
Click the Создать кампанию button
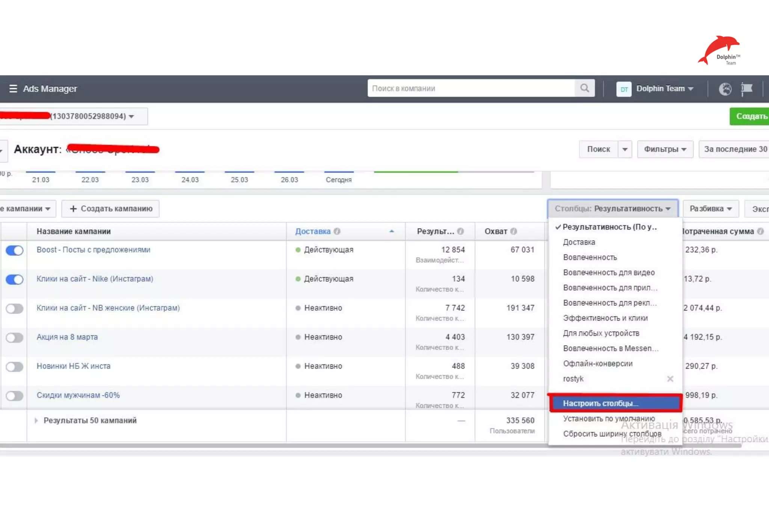point(111,209)
